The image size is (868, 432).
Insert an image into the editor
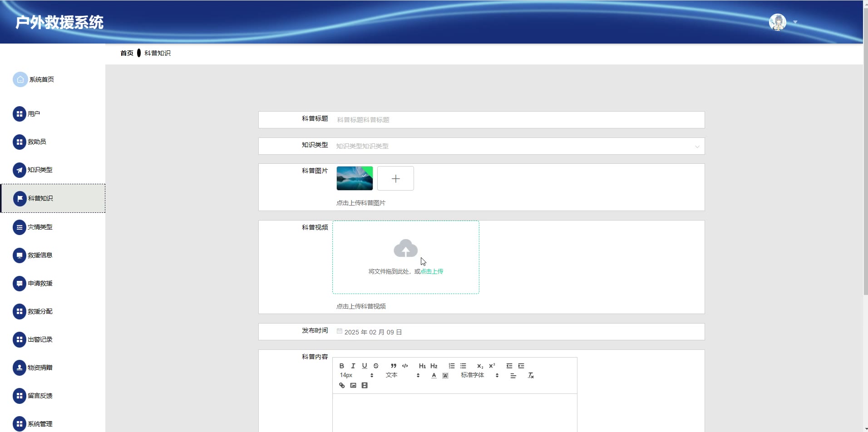pos(353,385)
